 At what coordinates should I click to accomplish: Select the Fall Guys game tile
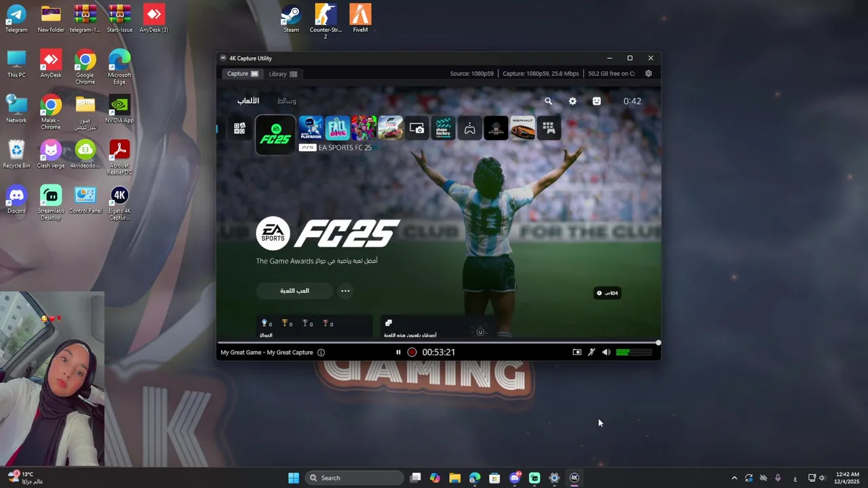pyautogui.click(x=337, y=128)
